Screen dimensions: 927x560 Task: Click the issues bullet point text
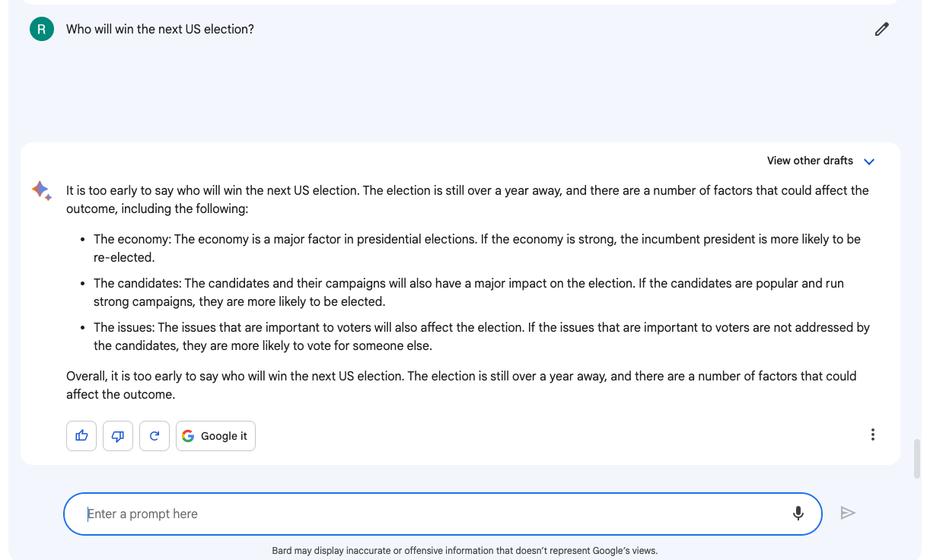(482, 336)
